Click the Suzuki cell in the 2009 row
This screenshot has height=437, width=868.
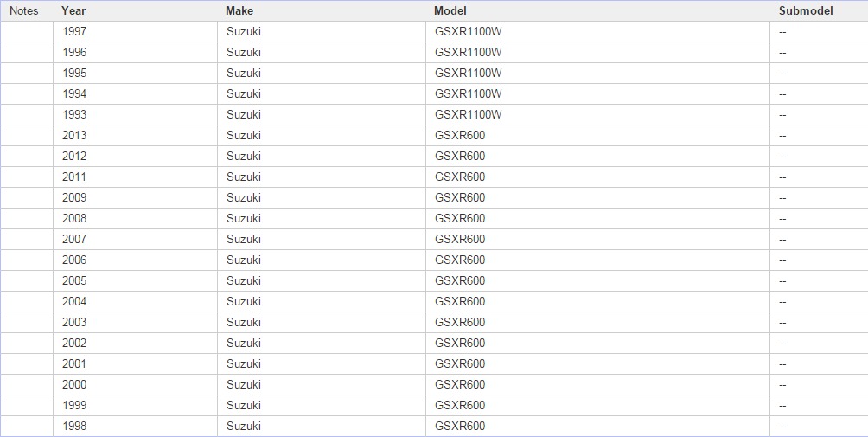tap(244, 197)
